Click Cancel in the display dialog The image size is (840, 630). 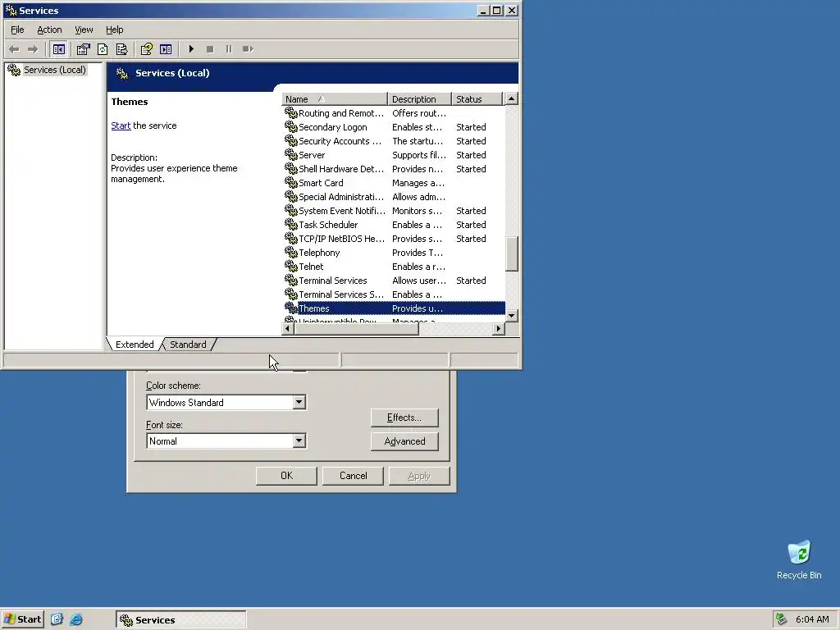tap(353, 476)
